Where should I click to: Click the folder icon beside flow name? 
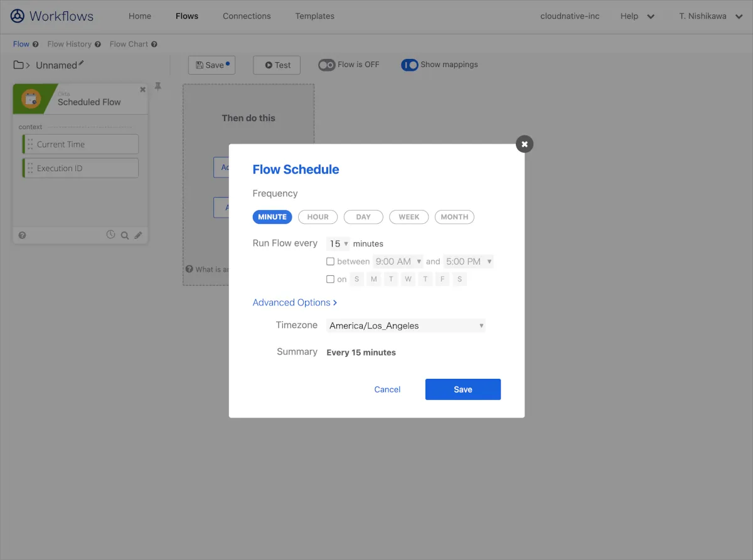19,65
